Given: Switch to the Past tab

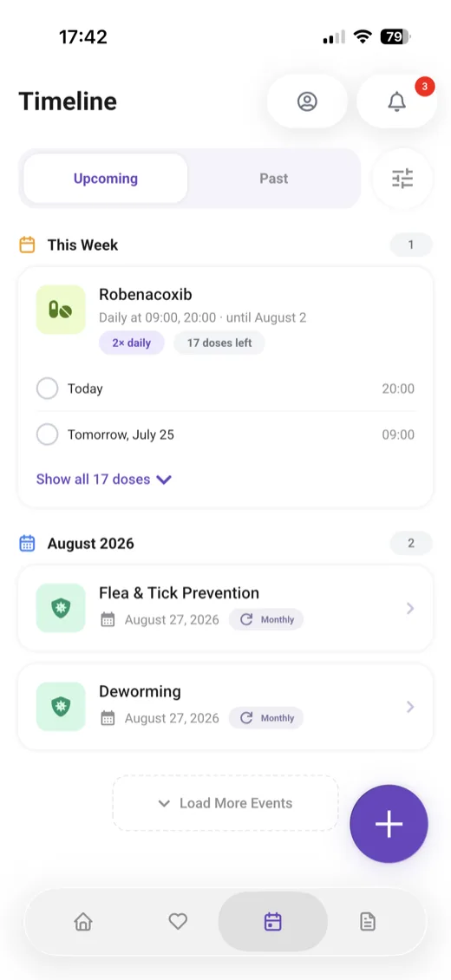Looking at the screenshot, I should (x=273, y=179).
